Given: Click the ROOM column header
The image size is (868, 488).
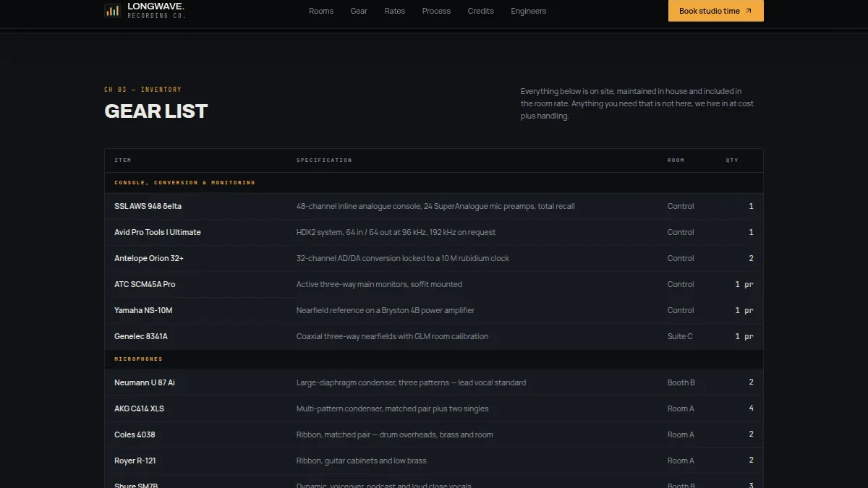Looking at the screenshot, I should pos(676,160).
